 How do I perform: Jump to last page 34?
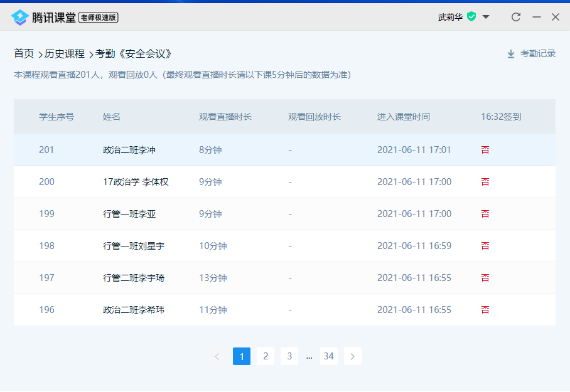(328, 356)
